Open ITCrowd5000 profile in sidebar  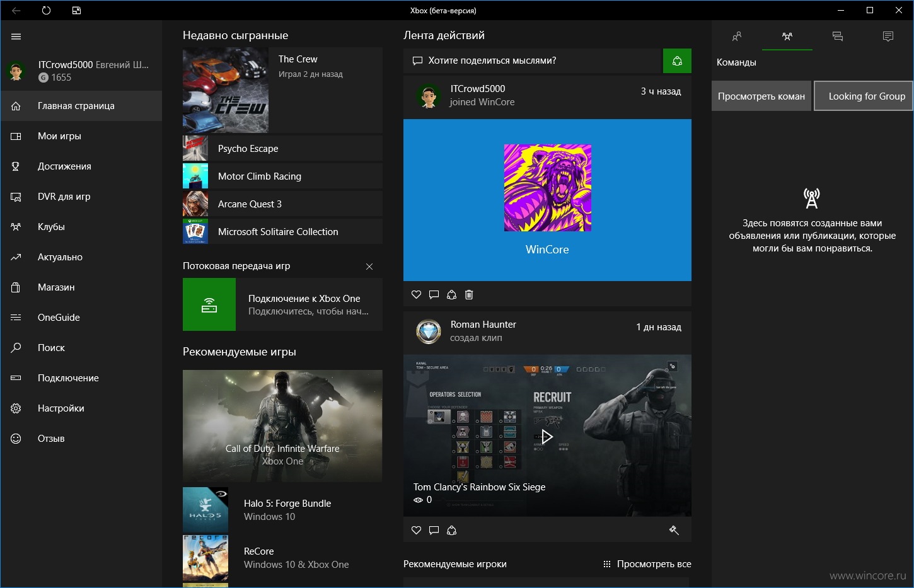pyautogui.click(x=81, y=71)
